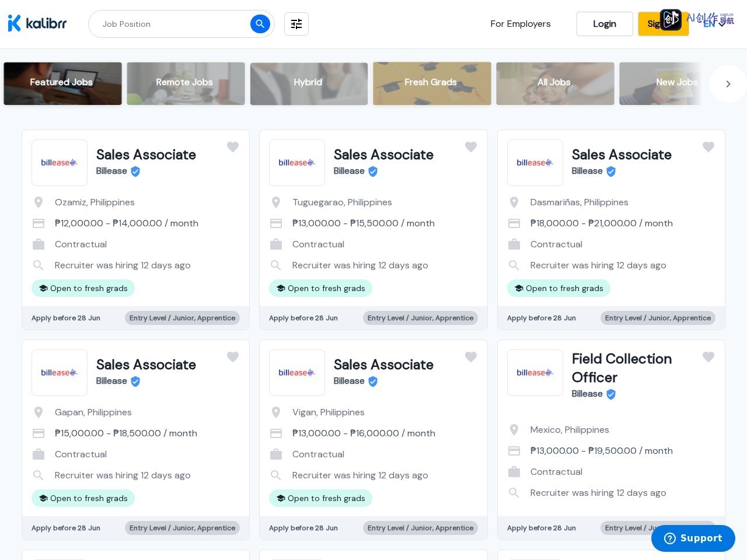
Task: Open the New Jobs category
Action: coord(661,83)
